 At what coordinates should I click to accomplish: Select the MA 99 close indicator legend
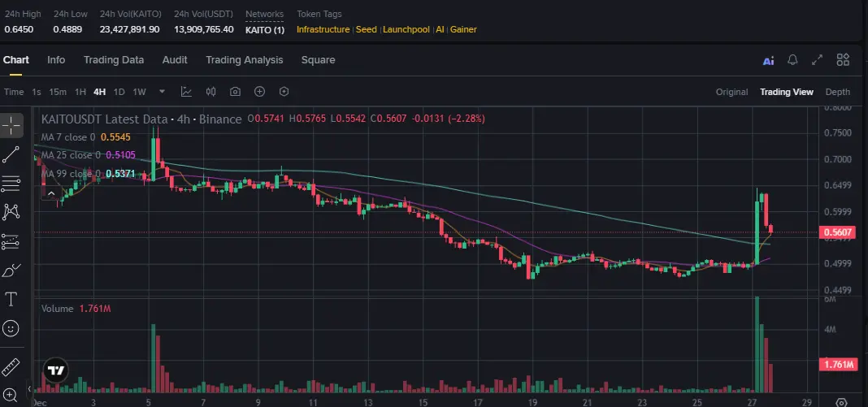[x=89, y=174]
